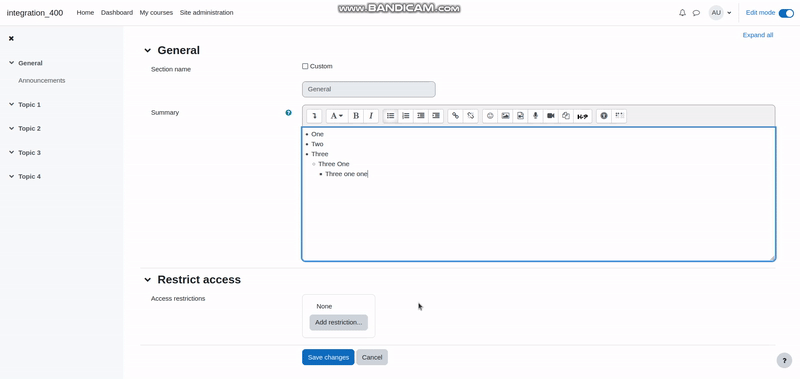Outdent the current list item

421,116
